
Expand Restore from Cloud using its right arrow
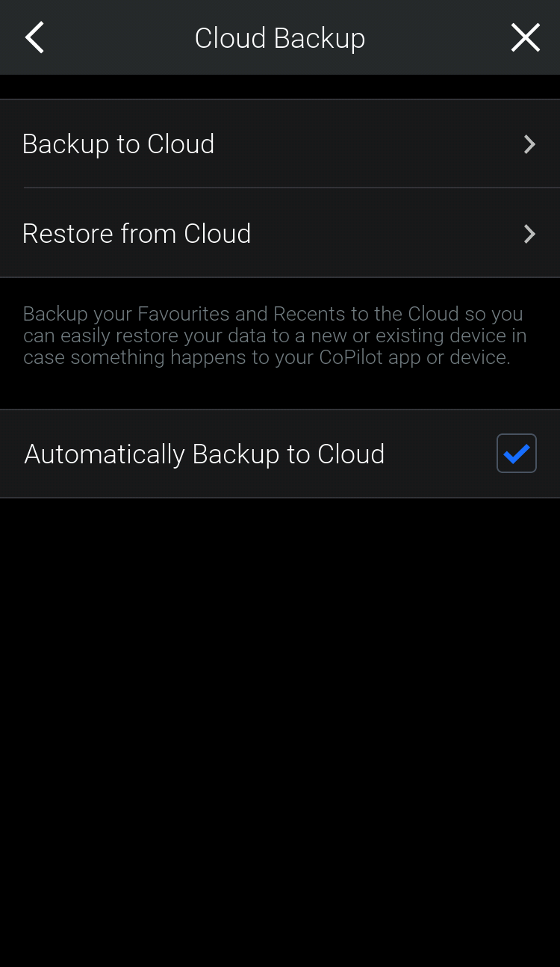(529, 234)
